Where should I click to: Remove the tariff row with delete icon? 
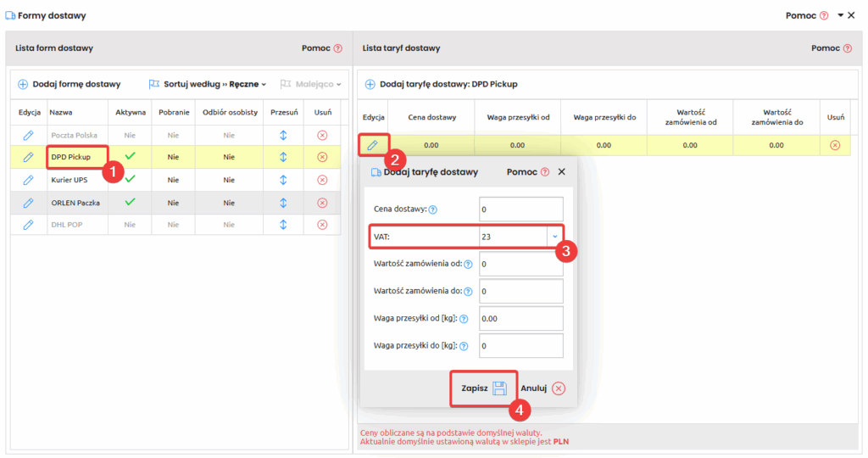tap(835, 146)
